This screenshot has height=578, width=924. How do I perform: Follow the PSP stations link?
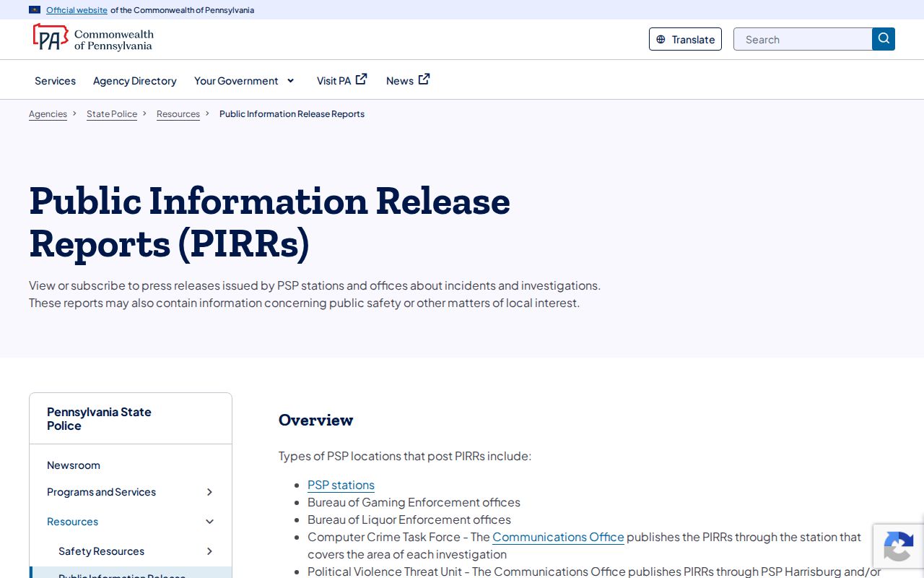click(341, 485)
